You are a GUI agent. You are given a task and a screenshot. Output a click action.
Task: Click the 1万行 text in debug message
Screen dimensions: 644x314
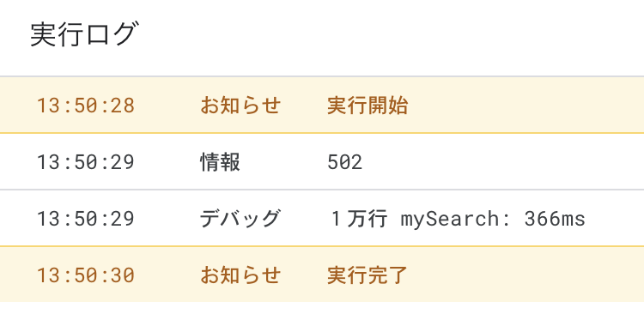click(x=360, y=219)
